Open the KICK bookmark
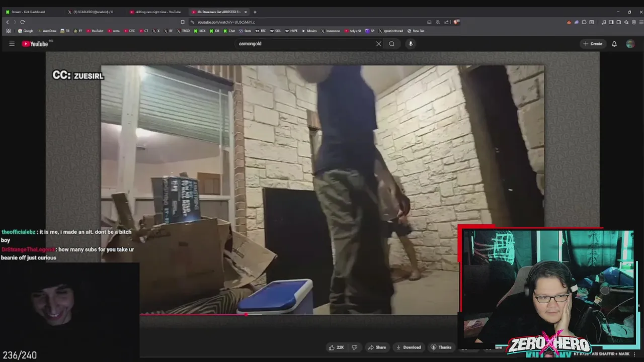Screen dimensions: 644x362 coord(200,31)
